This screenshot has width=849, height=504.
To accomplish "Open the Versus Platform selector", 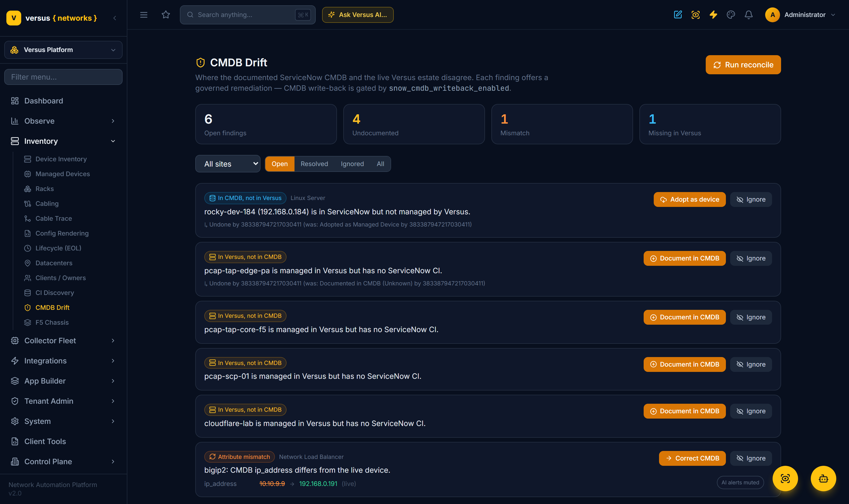I will coord(63,50).
